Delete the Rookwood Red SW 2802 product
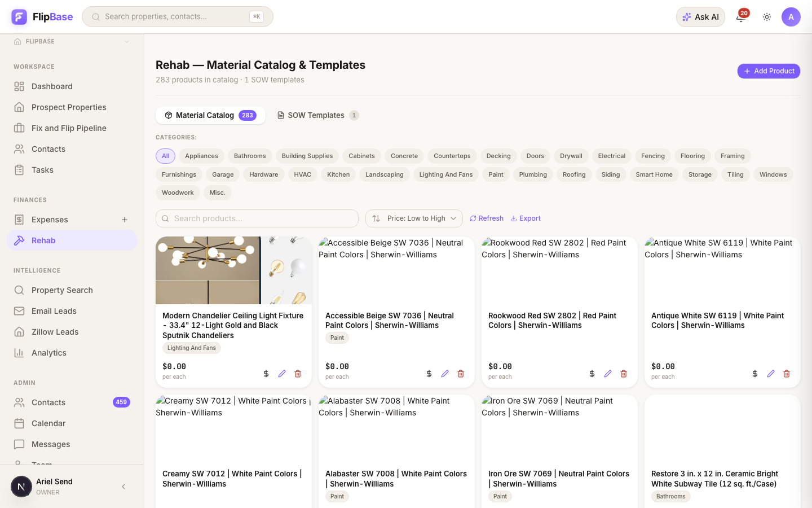Screen dimensions: 812x508 [x=624, y=374]
